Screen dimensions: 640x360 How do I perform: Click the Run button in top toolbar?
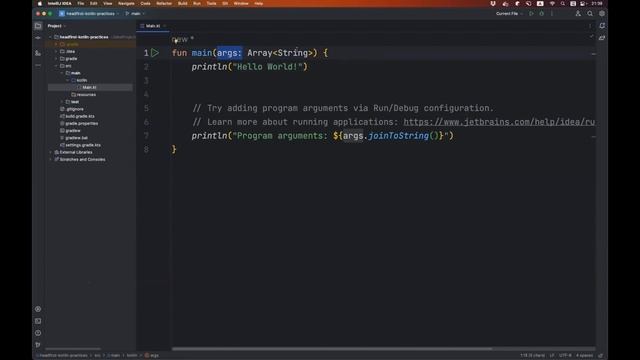click(x=531, y=13)
